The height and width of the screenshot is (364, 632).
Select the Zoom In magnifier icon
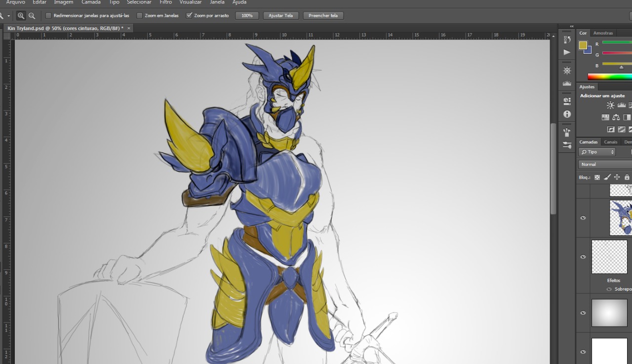point(21,16)
